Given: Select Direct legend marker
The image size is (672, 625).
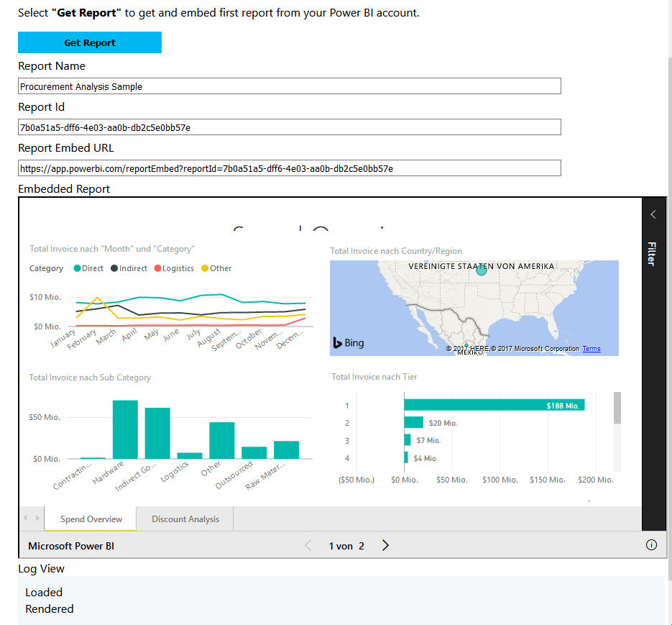Looking at the screenshot, I should 77,268.
